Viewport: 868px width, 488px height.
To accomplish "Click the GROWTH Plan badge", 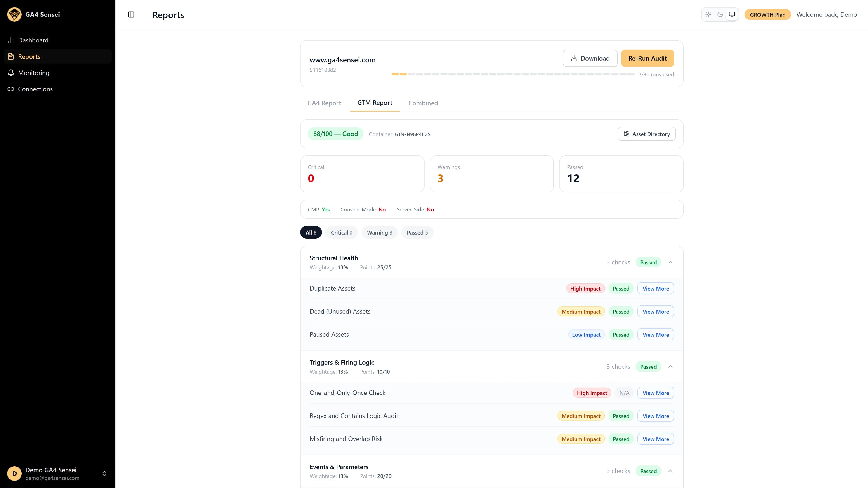I will pyautogui.click(x=768, y=14).
